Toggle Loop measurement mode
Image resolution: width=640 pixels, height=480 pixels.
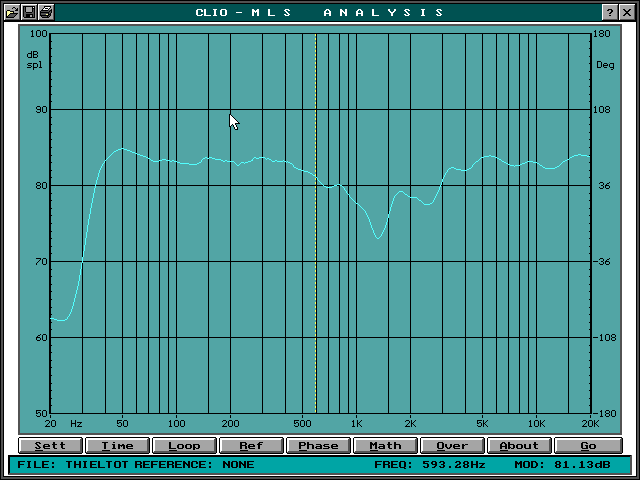[184, 445]
